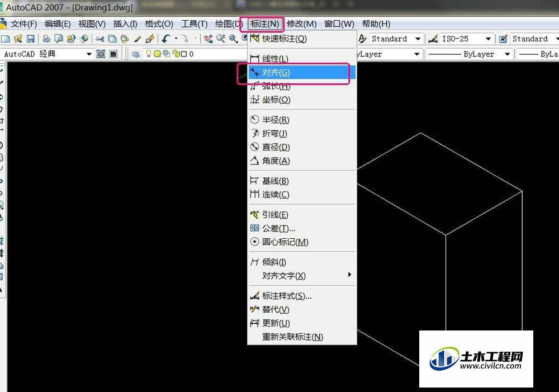Viewport: 559px width, 392px height.
Task: Expand the Undo history dropdown arrow
Action: [176, 38]
